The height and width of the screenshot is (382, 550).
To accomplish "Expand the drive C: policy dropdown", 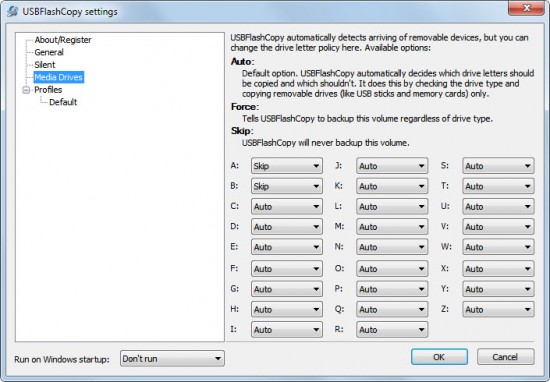I will tap(287, 206).
